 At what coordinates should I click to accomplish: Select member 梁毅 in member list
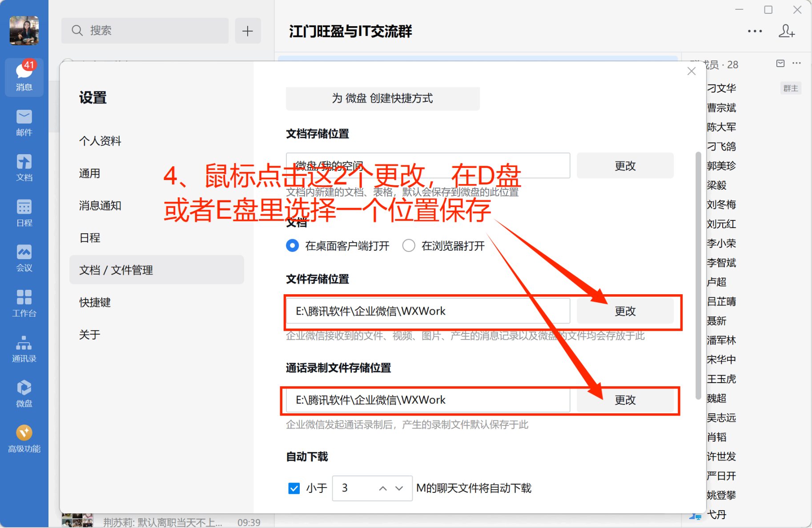tap(716, 185)
